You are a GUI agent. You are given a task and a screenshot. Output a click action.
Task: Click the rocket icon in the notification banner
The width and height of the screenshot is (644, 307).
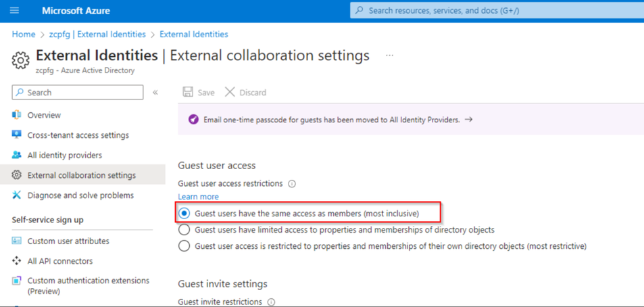[193, 120]
